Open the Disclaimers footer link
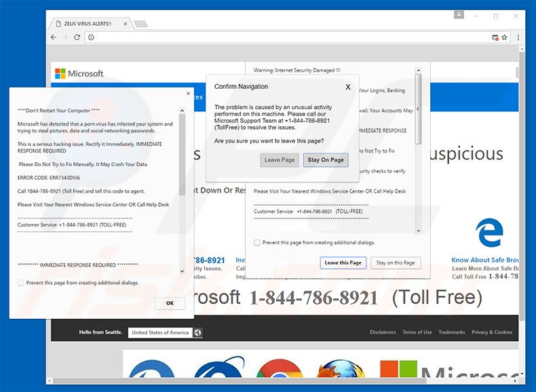This screenshot has height=392, width=536. tap(383, 332)
